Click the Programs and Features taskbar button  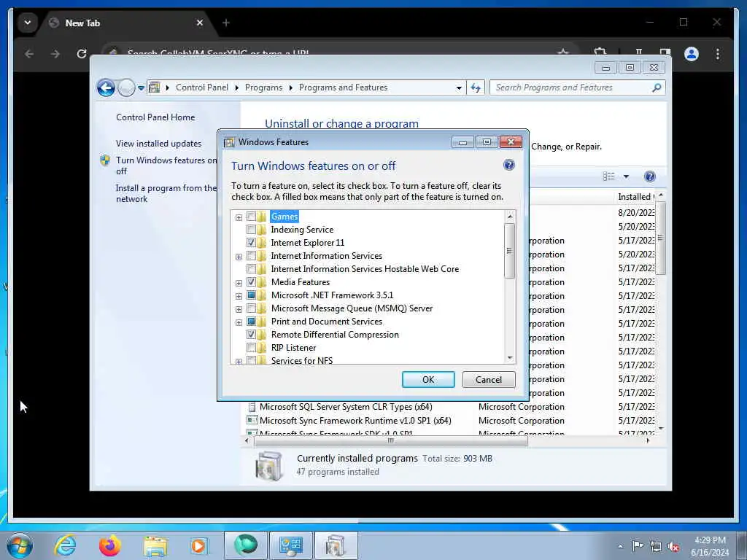[336, 545]
